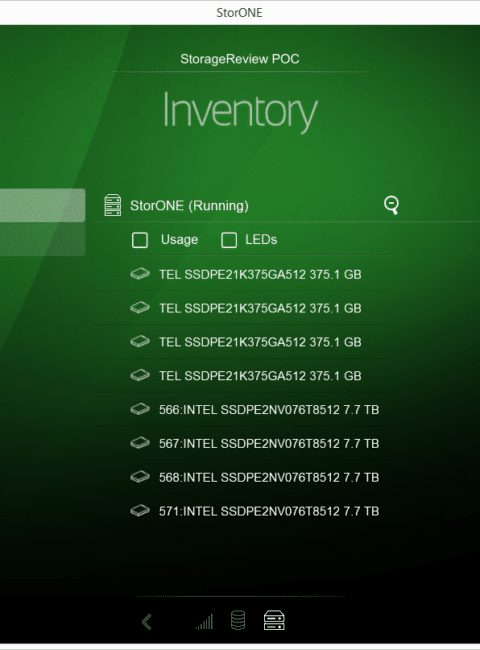
Task: Select the StorONE (Running) node
Action: [189, 206]
